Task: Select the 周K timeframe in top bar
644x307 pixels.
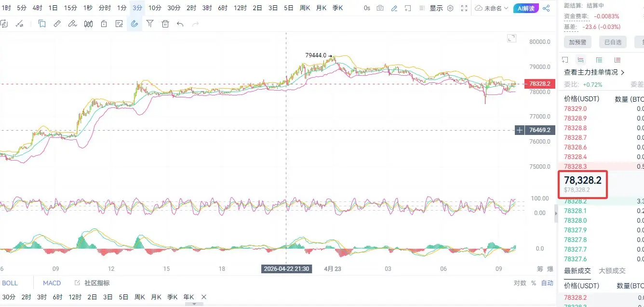Action: click(x=305, y=8)
